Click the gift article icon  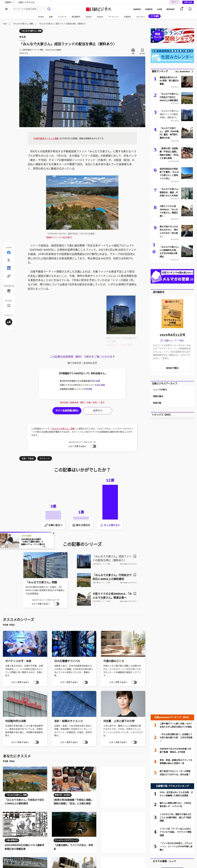pos(9,291)
